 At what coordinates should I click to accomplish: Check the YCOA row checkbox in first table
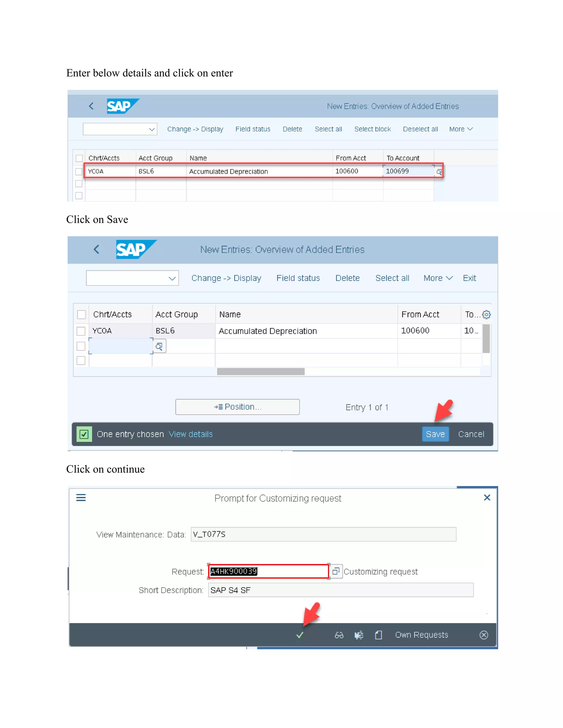(x=79, y=172)
